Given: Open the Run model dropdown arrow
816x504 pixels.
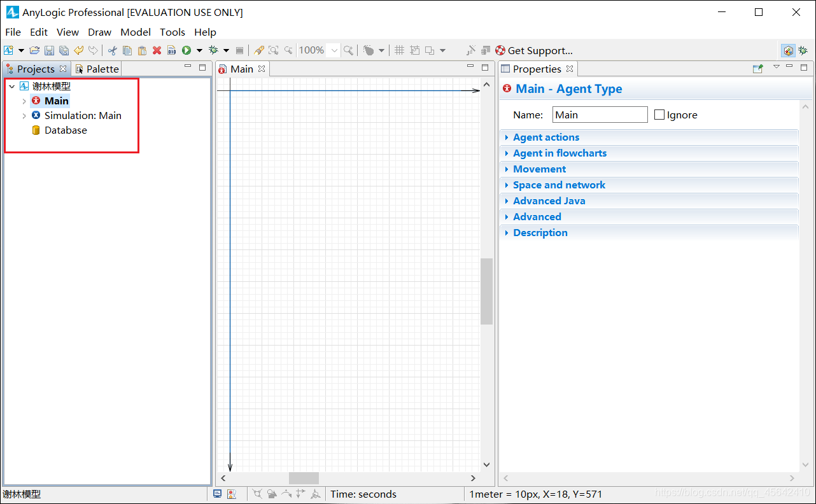Looking at the screenshot, I should click(199, 50).
